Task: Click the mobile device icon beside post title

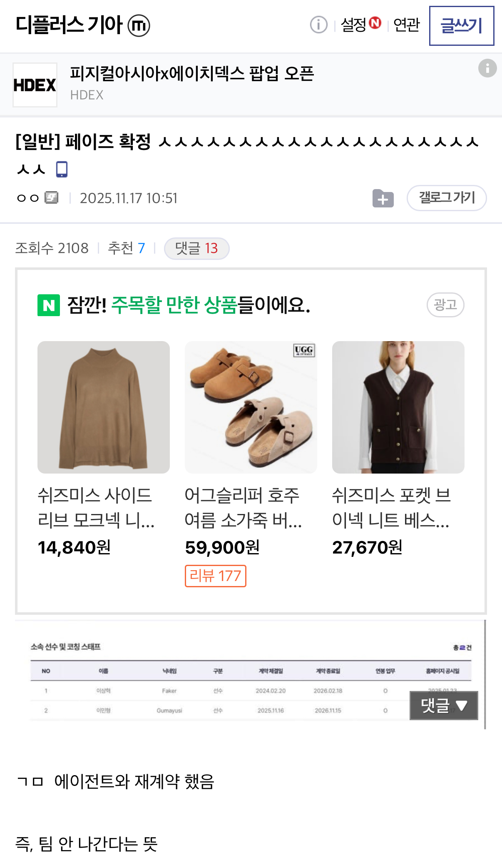Action: coord(62,169)
